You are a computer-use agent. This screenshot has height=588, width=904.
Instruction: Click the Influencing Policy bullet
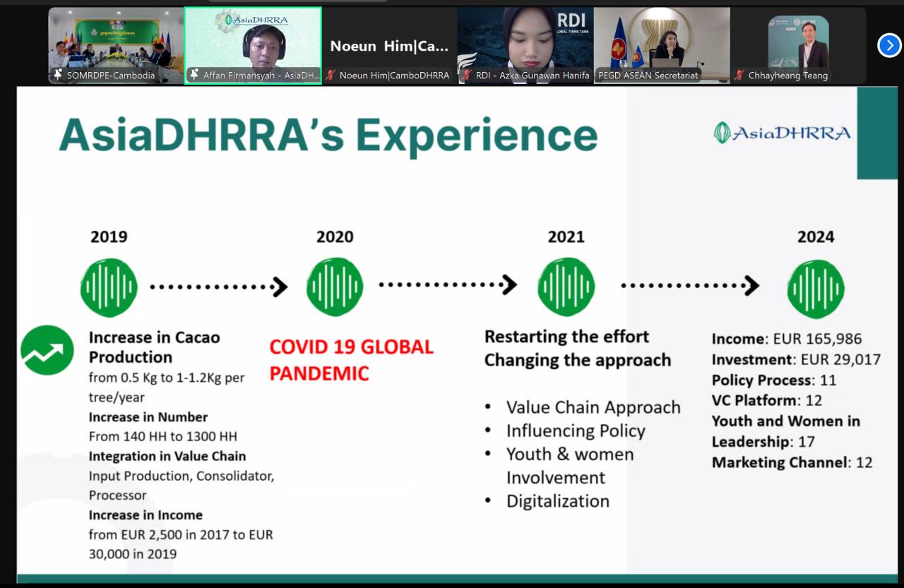click(576, 431)
